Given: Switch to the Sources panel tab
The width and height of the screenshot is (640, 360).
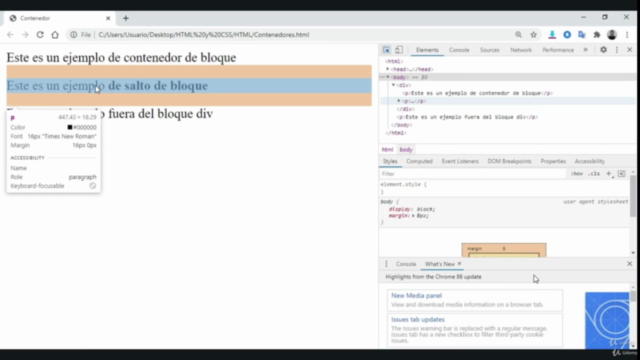Looking at the screenshot, I should 489,50.
